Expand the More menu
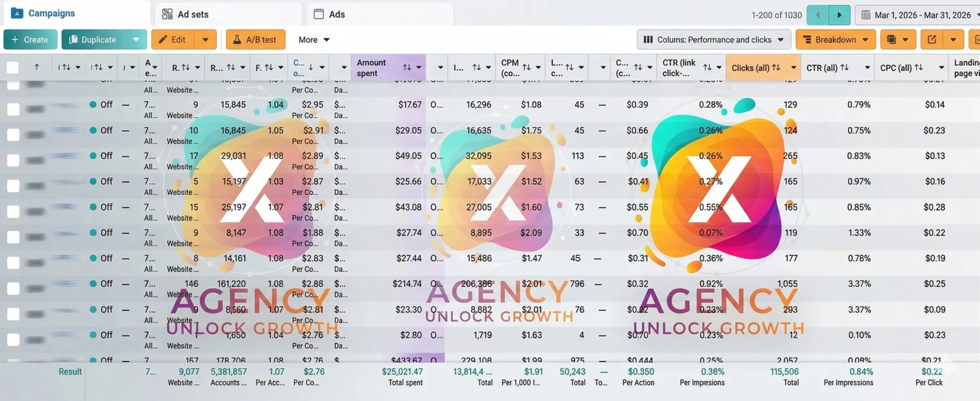The height and width of the screenshot is (401, 980). (314, 40)
